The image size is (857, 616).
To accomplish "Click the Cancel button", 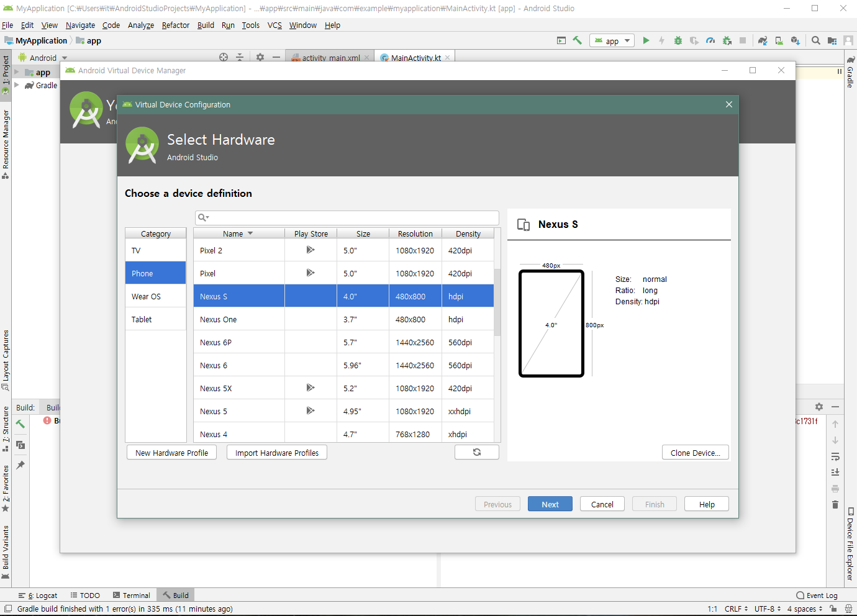I will [x=602, y=504].
